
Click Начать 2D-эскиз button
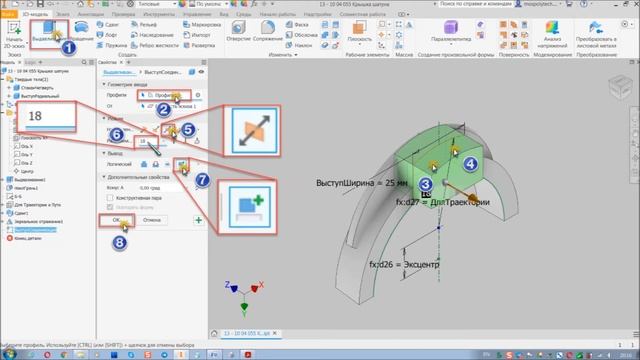(x=14, y=34)
